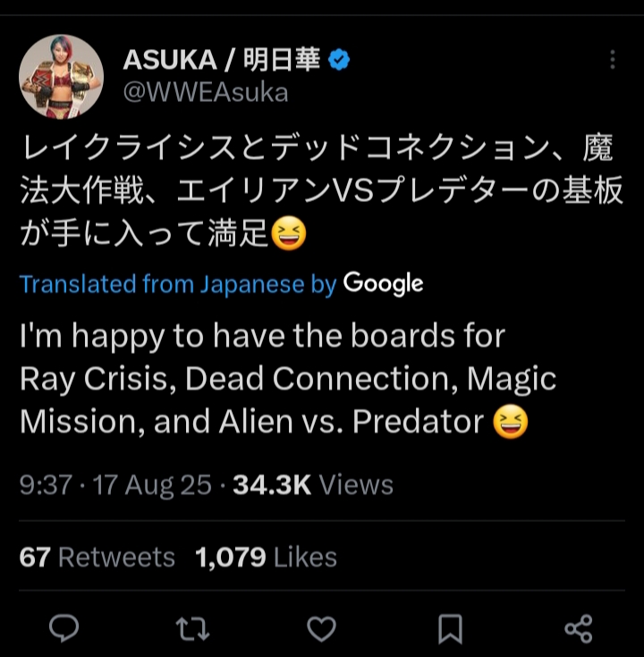Click Translated from Japanese by link

pos(178,284)
